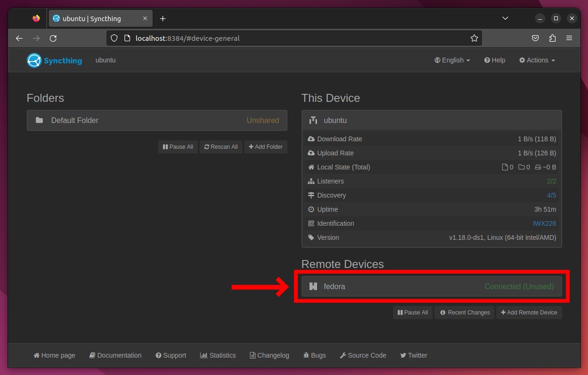
Task: Expand the fedora remote device row
Action: pyautogui.click(x=432, y=286)
